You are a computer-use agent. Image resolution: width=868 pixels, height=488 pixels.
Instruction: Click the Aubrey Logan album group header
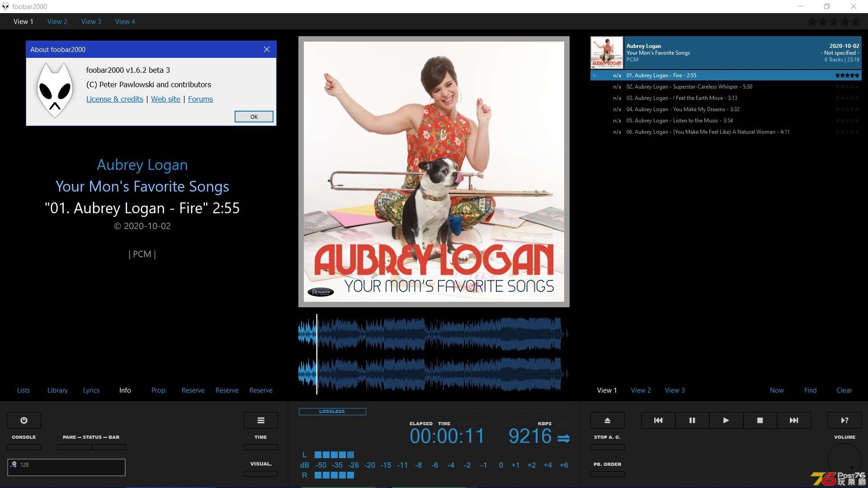(x=726, y=52)
